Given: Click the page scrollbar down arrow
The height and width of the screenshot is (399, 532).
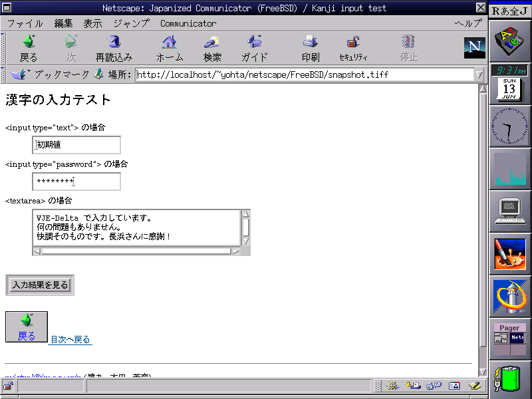Looking at the screenshot, I should click(x=483, y=372).
